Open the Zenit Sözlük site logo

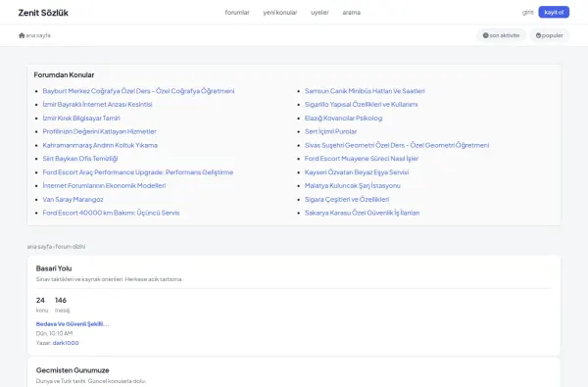pos(43,13)
